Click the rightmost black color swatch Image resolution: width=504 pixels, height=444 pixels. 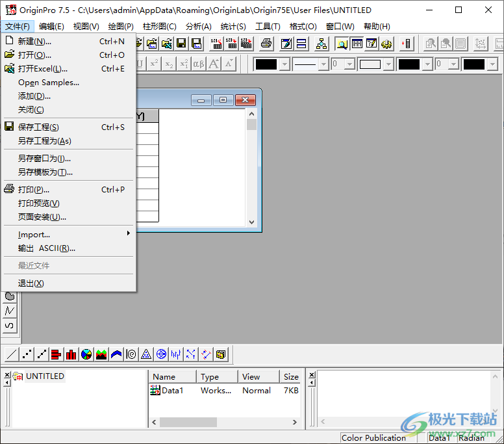[x=473, y=64]
